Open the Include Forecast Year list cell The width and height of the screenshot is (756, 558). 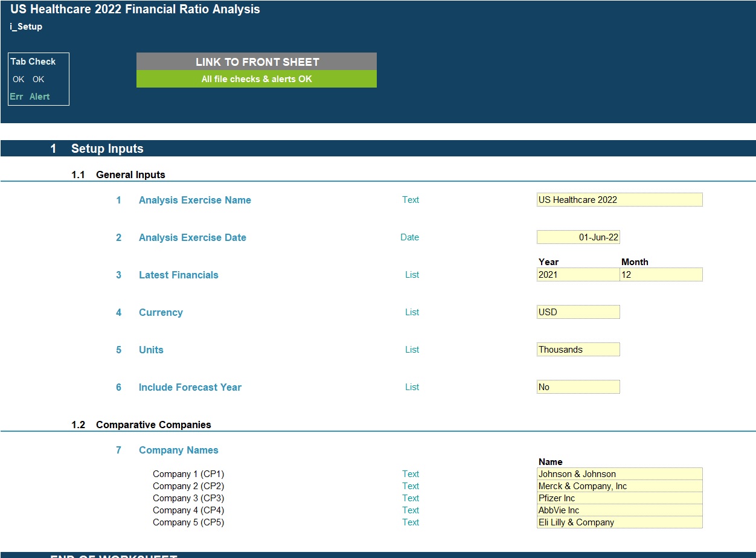(578, 387)
